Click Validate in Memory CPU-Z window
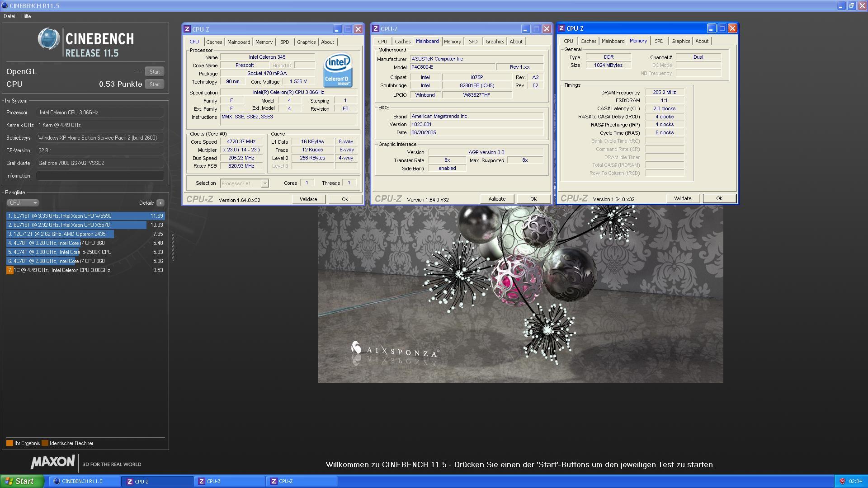The image size is (868, 488). pyautogui.click(x=683, y=198)
